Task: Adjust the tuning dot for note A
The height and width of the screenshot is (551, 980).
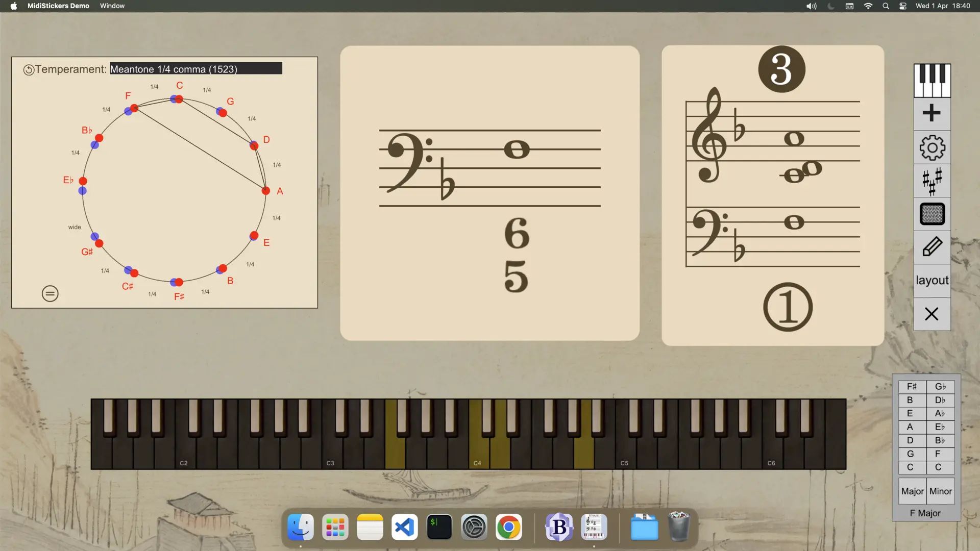Action: point(265,191)
